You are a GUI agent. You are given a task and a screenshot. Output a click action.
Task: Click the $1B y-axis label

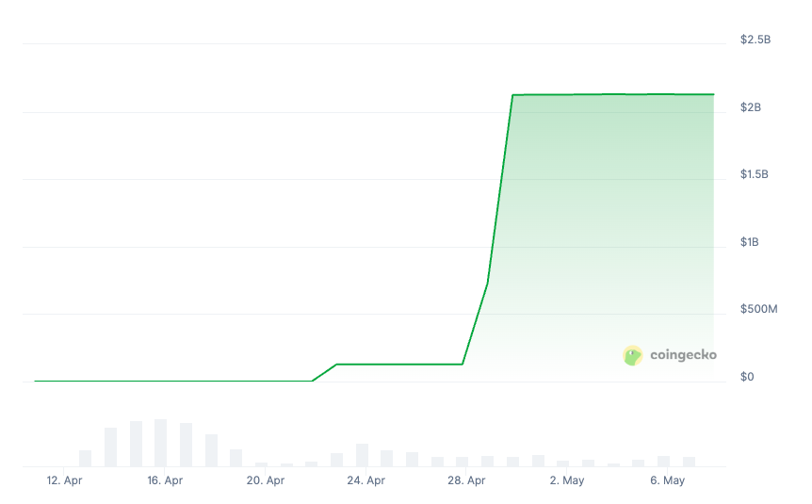pyautogui.click(x=751, y=243)
